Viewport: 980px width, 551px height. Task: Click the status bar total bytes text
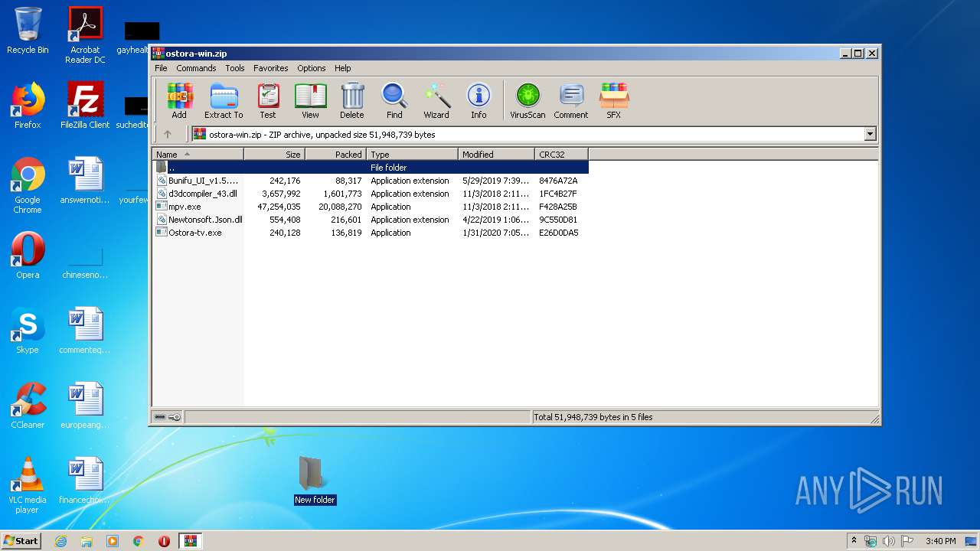click(593, 417)
